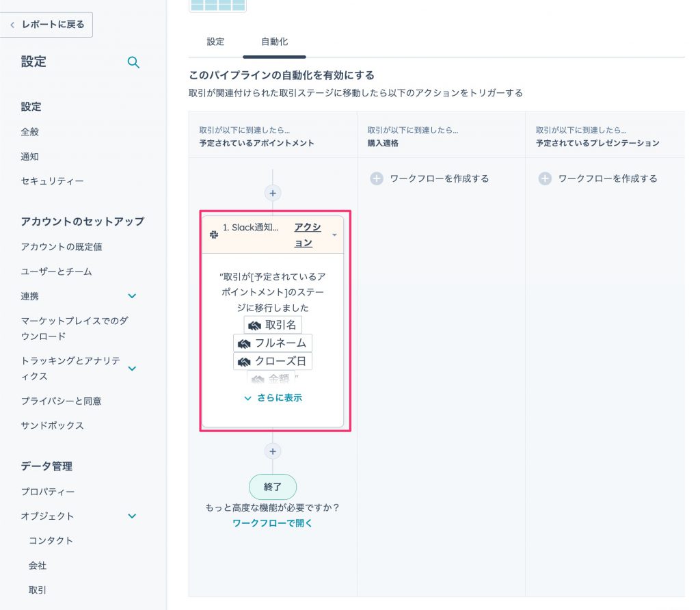Screen dimensions: 700x610
Task: Click the 1. Slack通知... card title
Action: [x=250, y=227]
